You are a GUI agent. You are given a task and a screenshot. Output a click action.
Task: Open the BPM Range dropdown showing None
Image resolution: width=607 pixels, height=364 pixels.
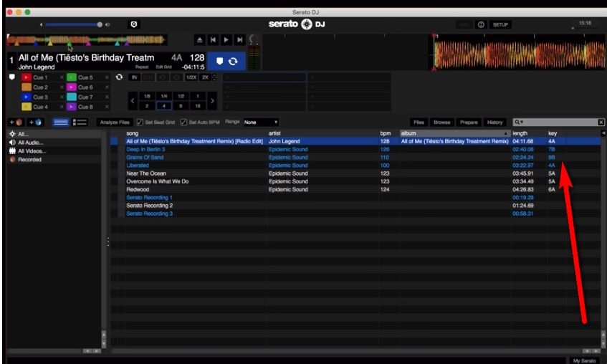click(261, 123)
